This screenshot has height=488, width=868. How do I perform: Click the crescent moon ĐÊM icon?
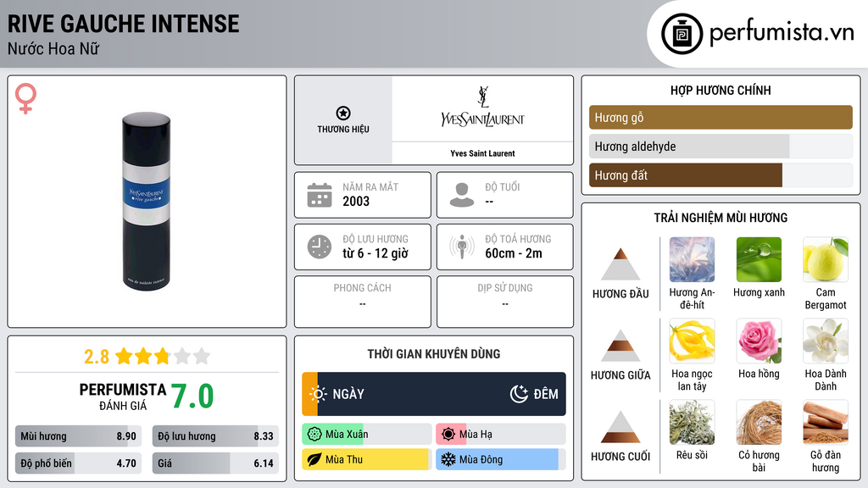[x=519, y=394]
